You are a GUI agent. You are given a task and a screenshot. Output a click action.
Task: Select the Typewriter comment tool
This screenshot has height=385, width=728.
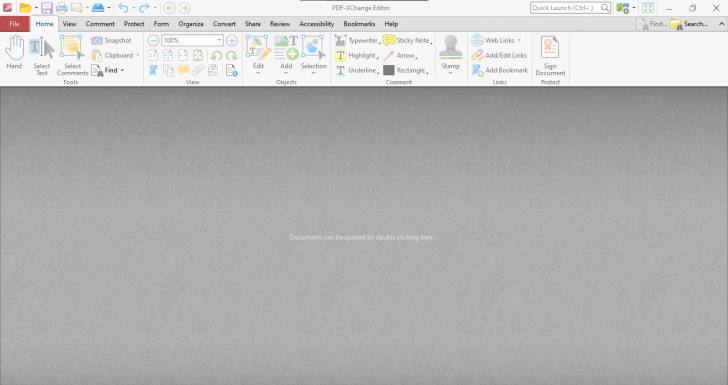(x=357, y=40)
